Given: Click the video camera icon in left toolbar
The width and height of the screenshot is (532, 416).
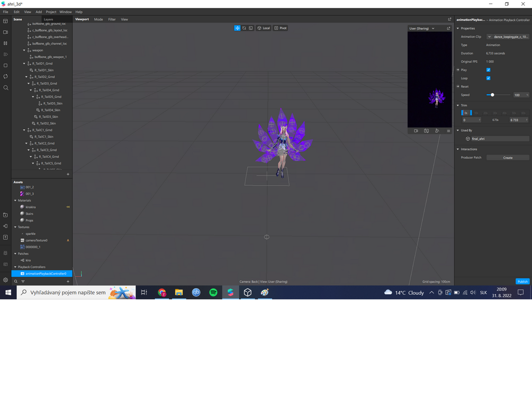Looking at the screenshot, I should 5,32.
